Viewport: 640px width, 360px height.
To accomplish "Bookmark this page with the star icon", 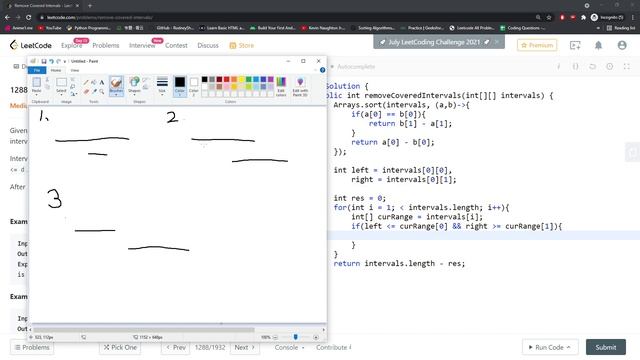I will pyautogui.click(x=549, y=17).
